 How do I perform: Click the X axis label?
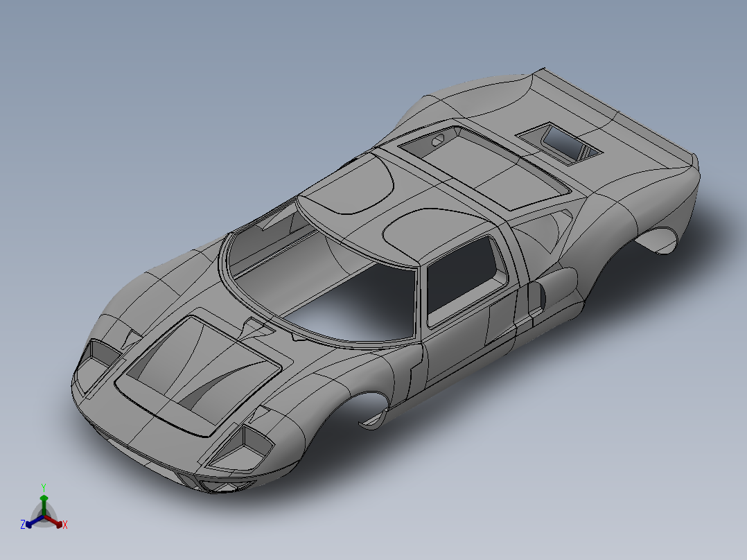click(65, 525)
